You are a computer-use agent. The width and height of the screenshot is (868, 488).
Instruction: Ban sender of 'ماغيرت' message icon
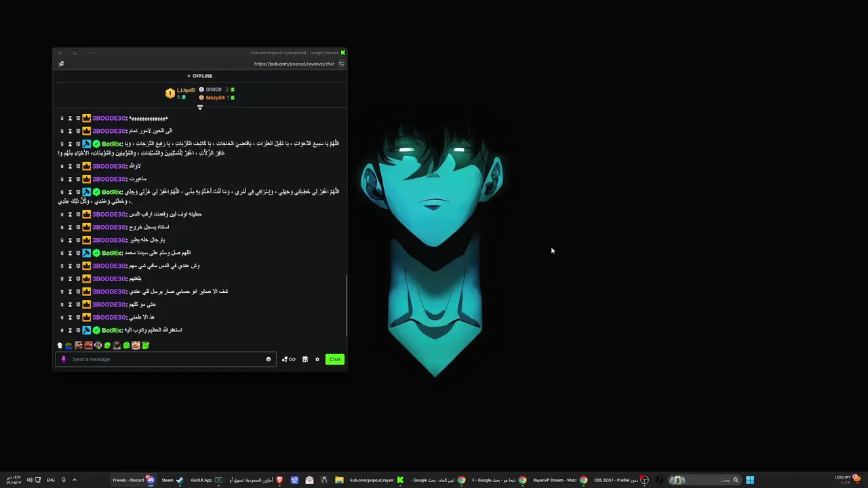(x=78, y=179)
